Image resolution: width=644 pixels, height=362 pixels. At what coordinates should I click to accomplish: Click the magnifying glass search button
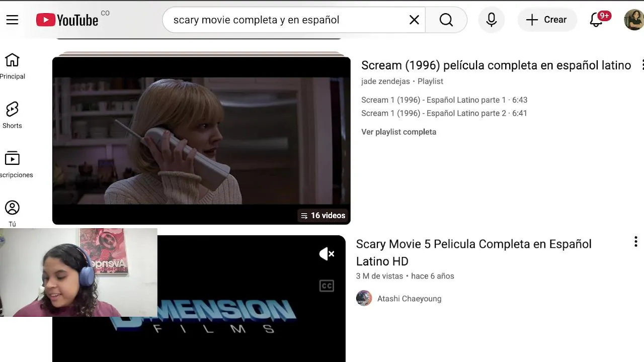click(x=446, y=20)
